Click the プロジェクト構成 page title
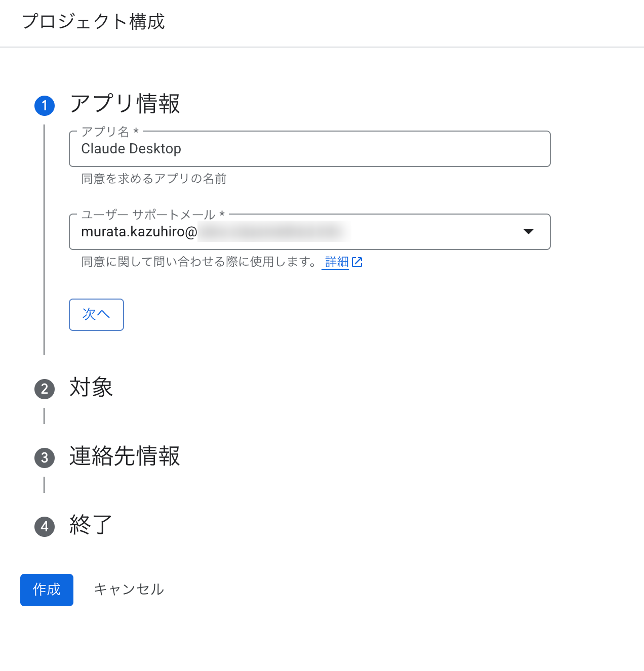644x671 pixels. tap(94, 22)
